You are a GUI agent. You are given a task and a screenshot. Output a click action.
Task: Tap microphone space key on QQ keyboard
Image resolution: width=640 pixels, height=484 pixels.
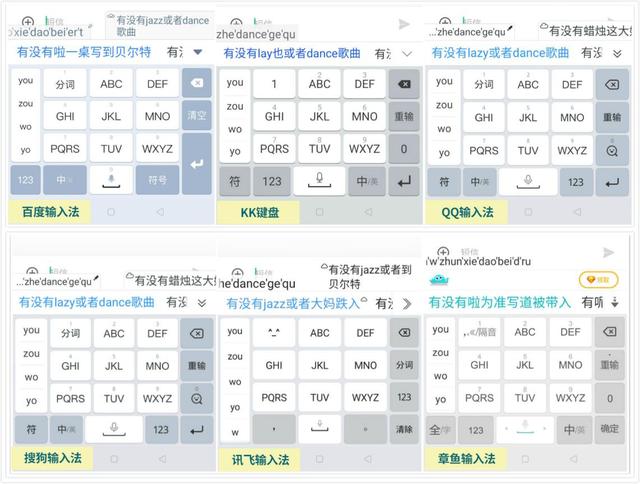pyautogui.click(x=528, y=182)
